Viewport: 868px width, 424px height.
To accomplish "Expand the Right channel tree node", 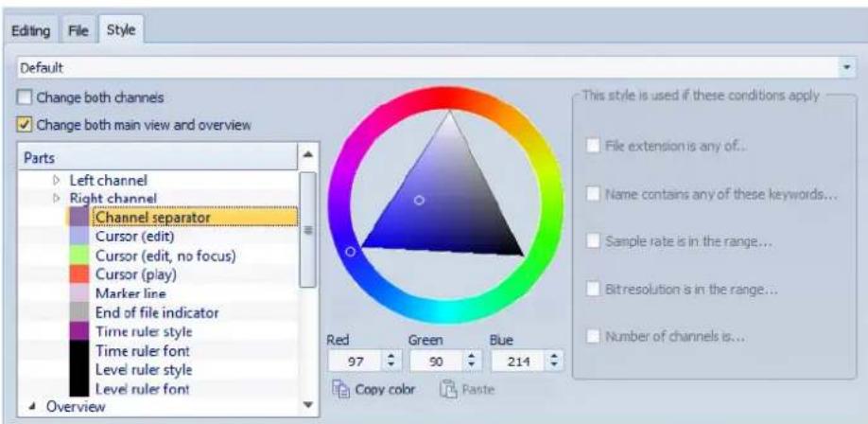I will click(x=56, y=198).
